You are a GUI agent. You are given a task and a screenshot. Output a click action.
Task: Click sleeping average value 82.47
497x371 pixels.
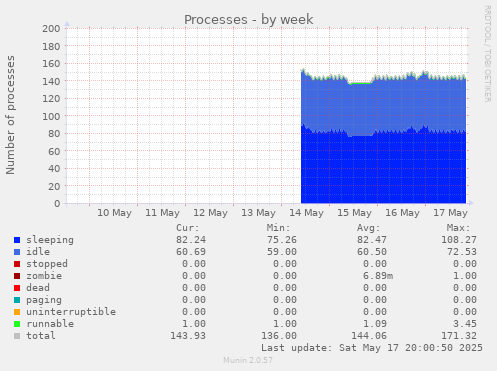[372, 240]
